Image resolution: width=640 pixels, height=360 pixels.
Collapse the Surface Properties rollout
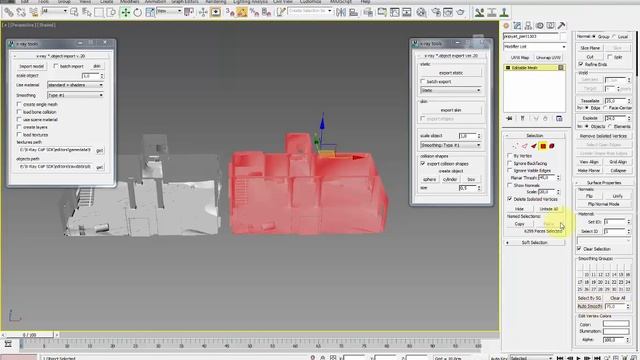(x=604, y=183)
